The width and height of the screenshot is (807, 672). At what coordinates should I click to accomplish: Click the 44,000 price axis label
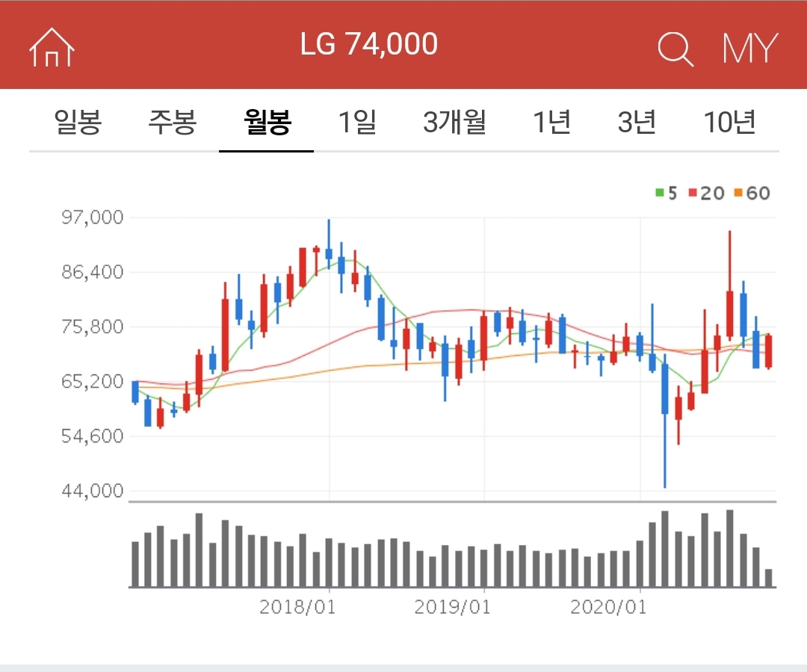point(93,491)
